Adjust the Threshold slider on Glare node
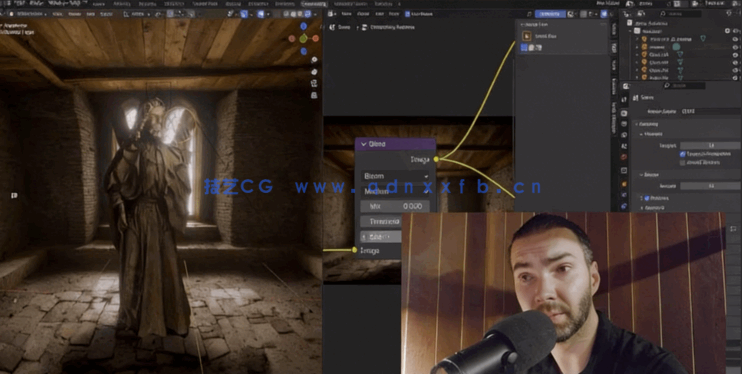Viewport: 742px width, 374px height. pos(381,222)
